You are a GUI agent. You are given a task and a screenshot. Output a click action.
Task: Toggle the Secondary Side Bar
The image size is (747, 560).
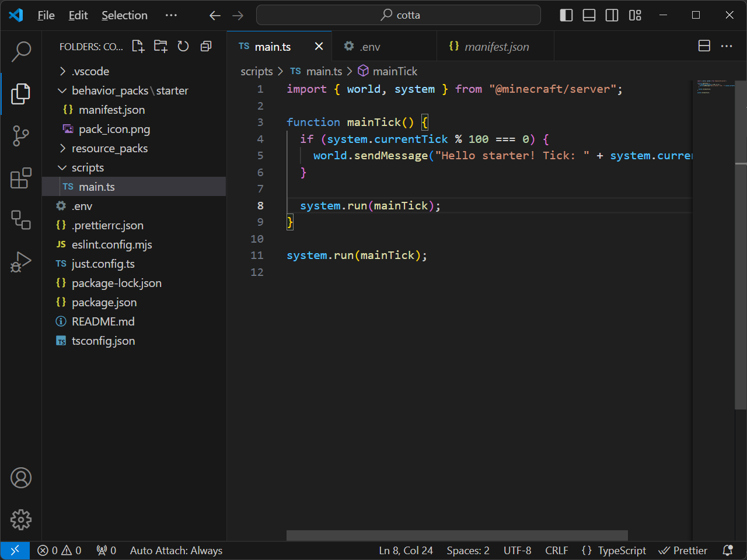[612, 15]
